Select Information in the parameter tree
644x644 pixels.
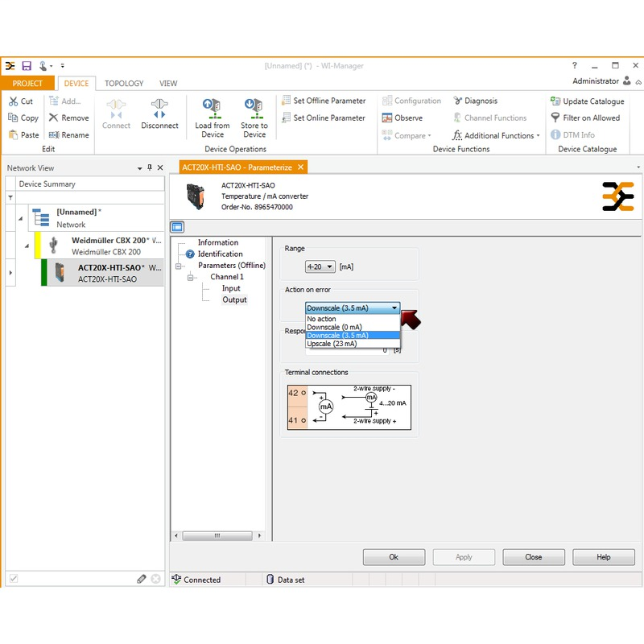tap(217, 243)
